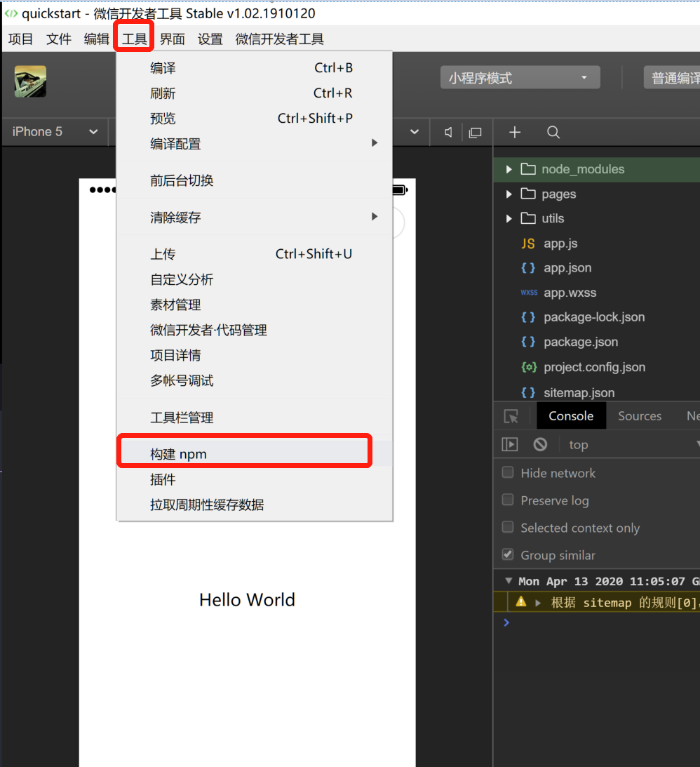Select 多帐号调试 menu entry
700x767 pixels.
254,380
